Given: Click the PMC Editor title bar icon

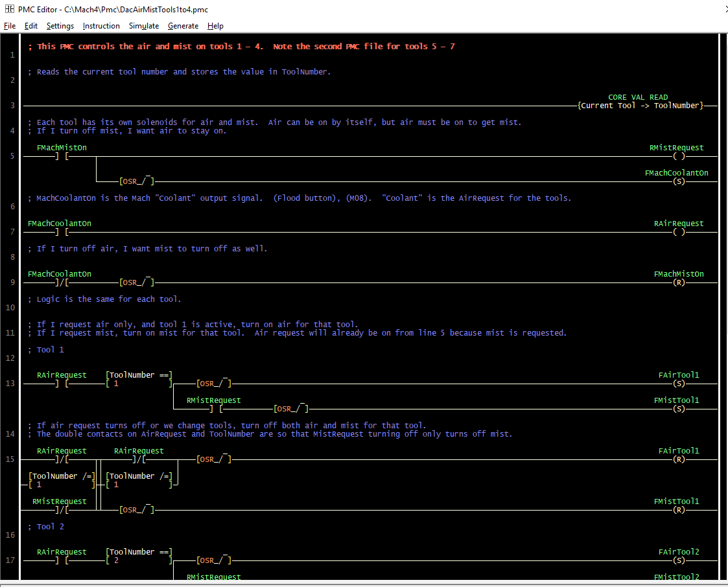Looking at the screenshot, I should (x=9, y=9).
